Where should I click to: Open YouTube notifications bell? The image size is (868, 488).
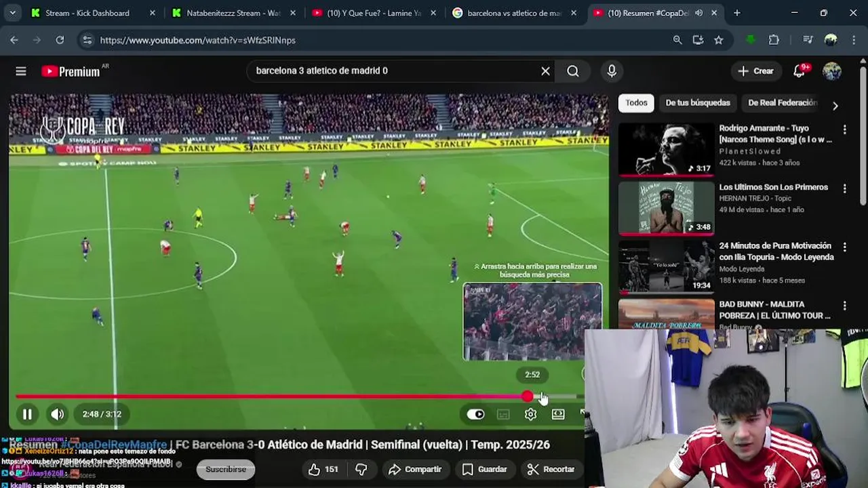coord(800,71)
